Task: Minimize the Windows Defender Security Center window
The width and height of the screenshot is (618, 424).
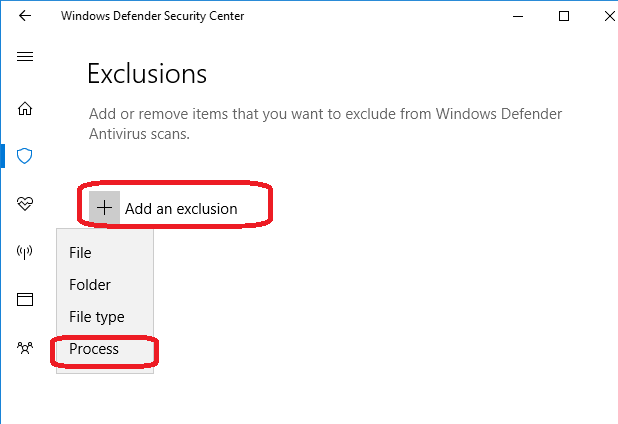Action: pyautogui.click(x=518, y=16)
